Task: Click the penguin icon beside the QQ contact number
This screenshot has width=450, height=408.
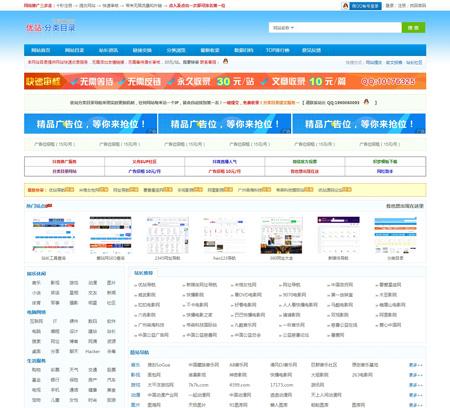Action: (366, 102)
